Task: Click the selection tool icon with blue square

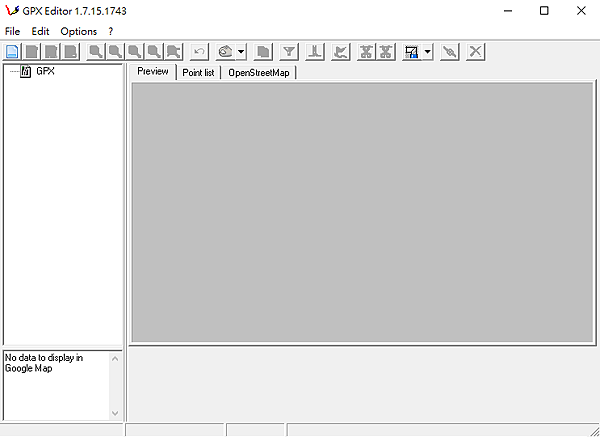Action: [x=412, y=52]
